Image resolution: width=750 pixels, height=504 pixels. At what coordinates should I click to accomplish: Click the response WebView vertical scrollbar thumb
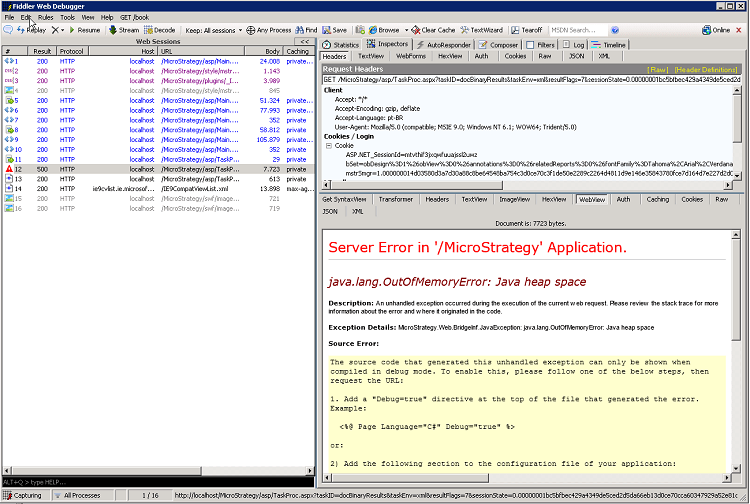(736, 290)
